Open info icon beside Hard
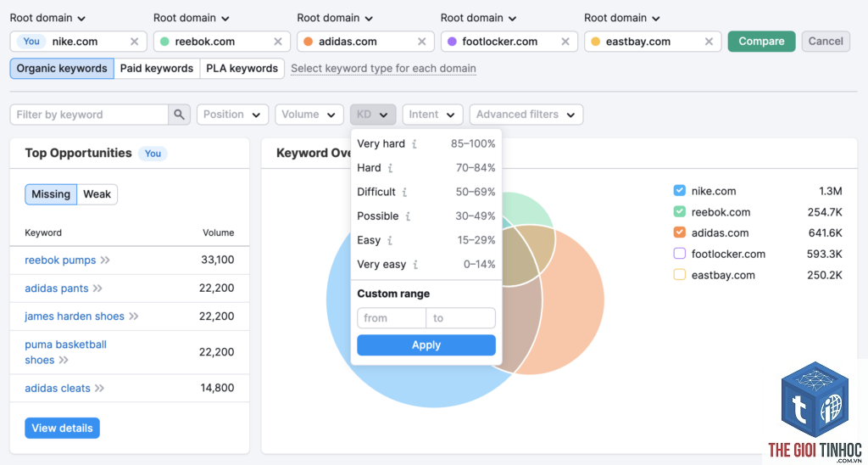Viewport: 868px width, 465px height. coord(390,168)
